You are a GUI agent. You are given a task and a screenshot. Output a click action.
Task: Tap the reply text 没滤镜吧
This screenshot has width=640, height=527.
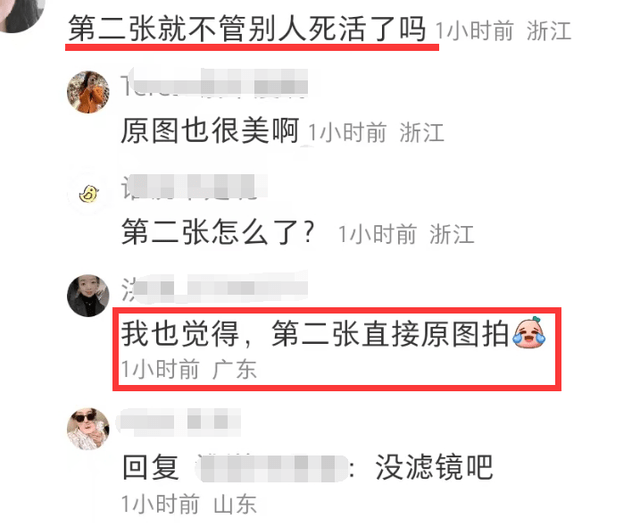434,467
